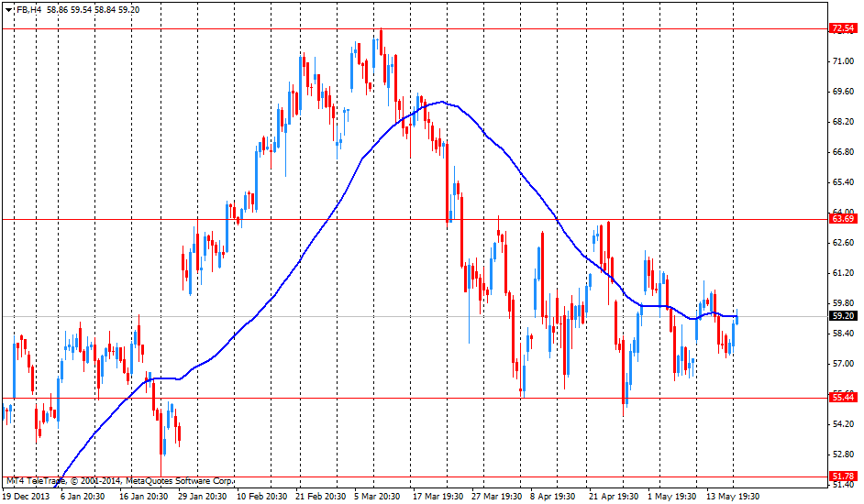Click the 57.00 label on price axis
Viewport: 864px width, 504px height.
pos(842,364)
